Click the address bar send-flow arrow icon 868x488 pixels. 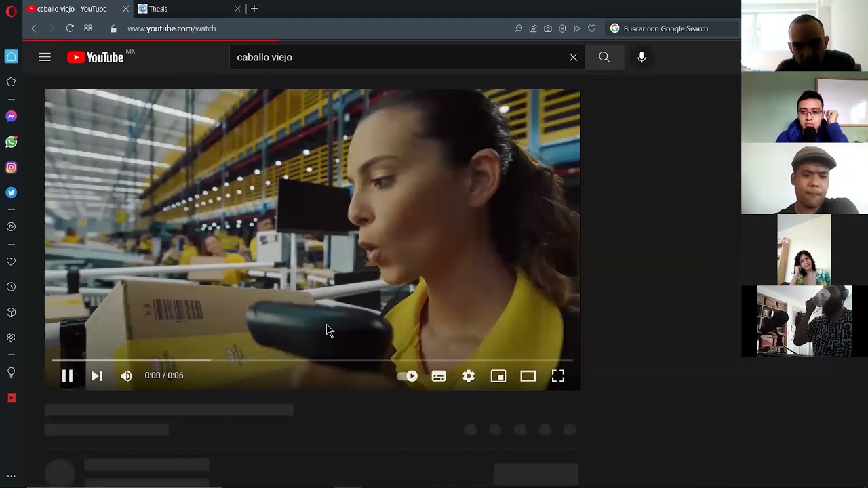(577, 28)
